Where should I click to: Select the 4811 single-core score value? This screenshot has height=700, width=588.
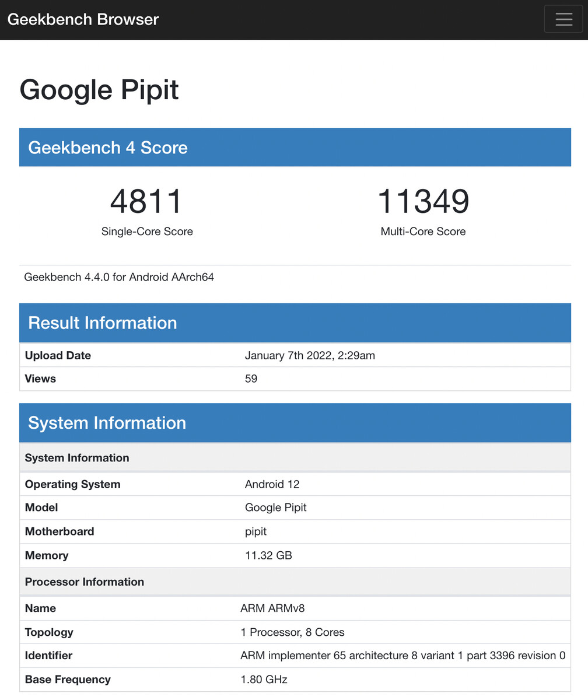(x=146, y=201)
